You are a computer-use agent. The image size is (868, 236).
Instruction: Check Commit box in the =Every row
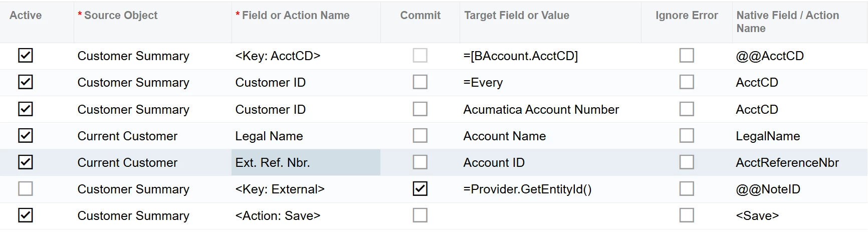[420, 82]
